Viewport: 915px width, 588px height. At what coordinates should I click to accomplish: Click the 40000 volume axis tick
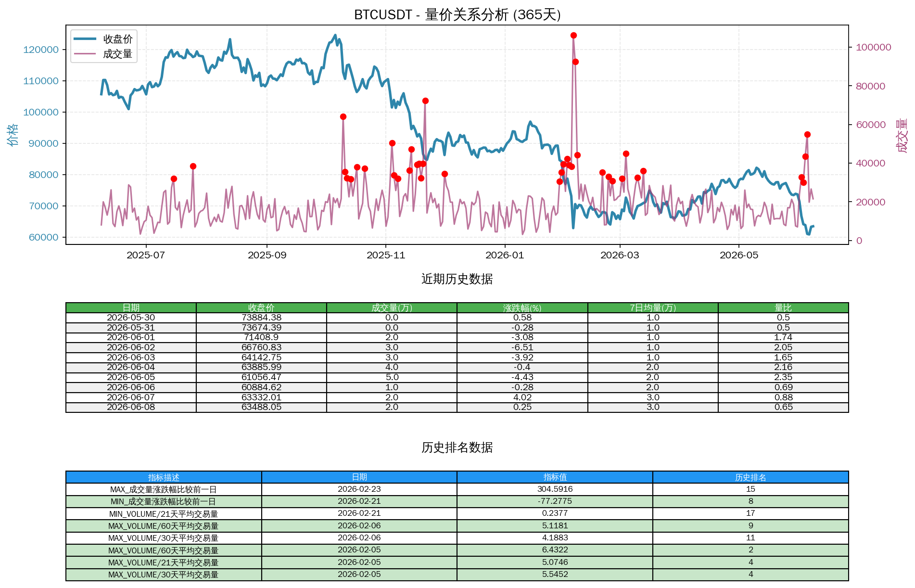click(870, 163)
